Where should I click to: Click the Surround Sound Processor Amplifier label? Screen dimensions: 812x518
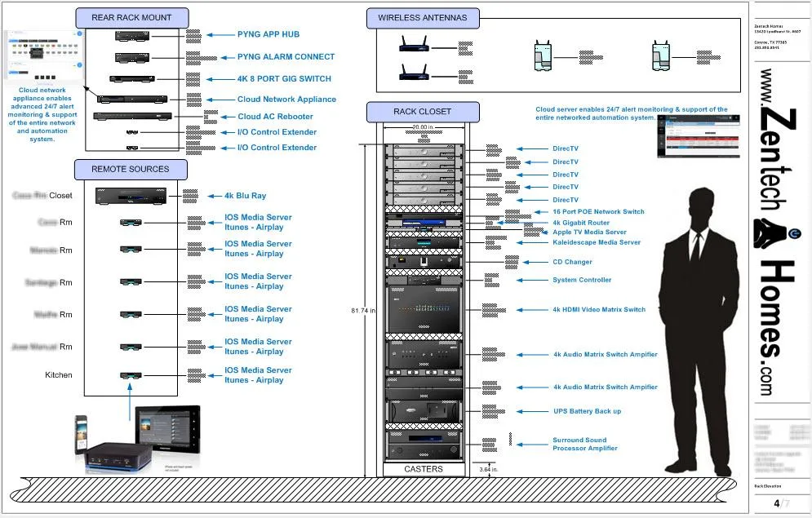[x=584, y=444]
